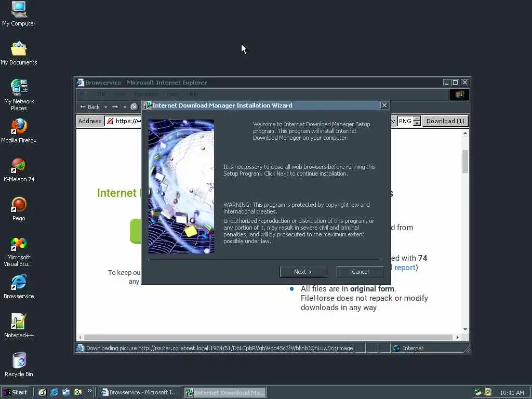Click the Outlook Express quick launch icon
532x399 pixels.
coord(66,392)
